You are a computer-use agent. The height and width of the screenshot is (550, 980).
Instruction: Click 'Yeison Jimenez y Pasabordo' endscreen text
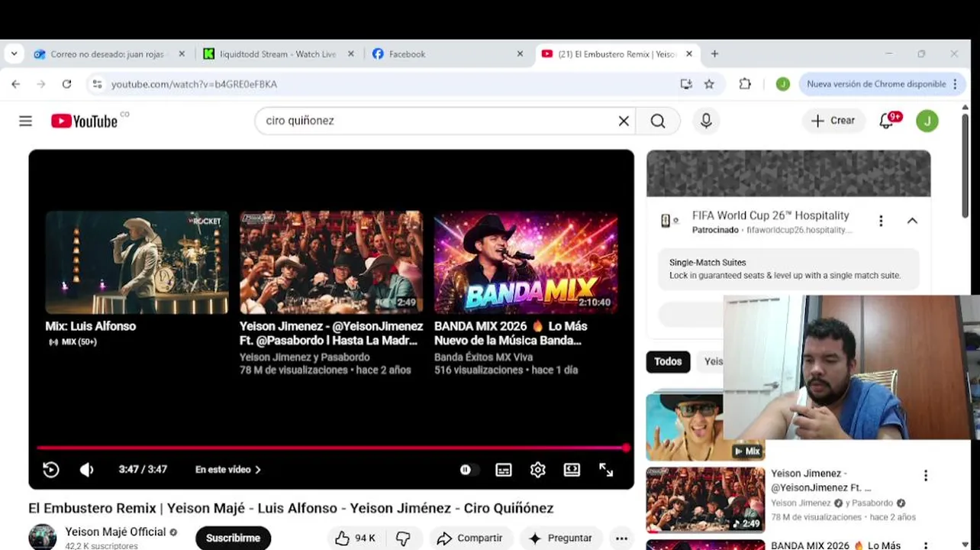(305, 357)
